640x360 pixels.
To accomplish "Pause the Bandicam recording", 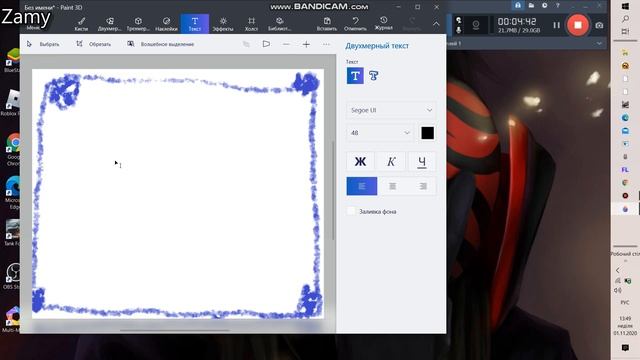I will [556, 25].
